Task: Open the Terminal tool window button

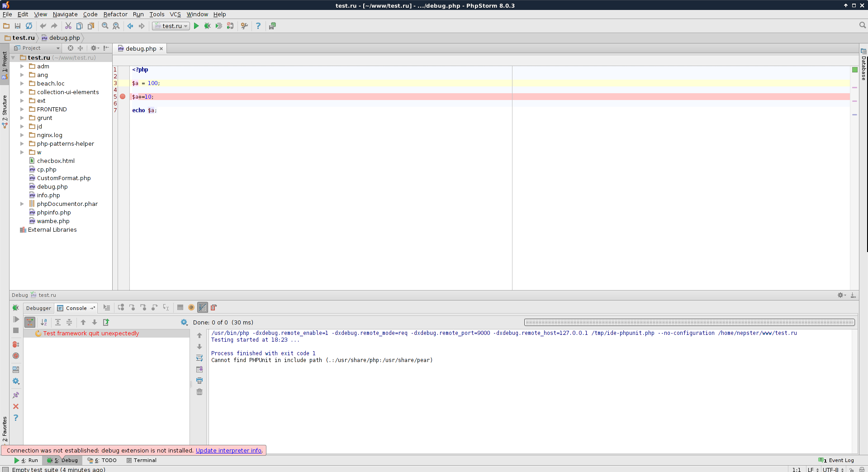Action: tap(142, 460)
